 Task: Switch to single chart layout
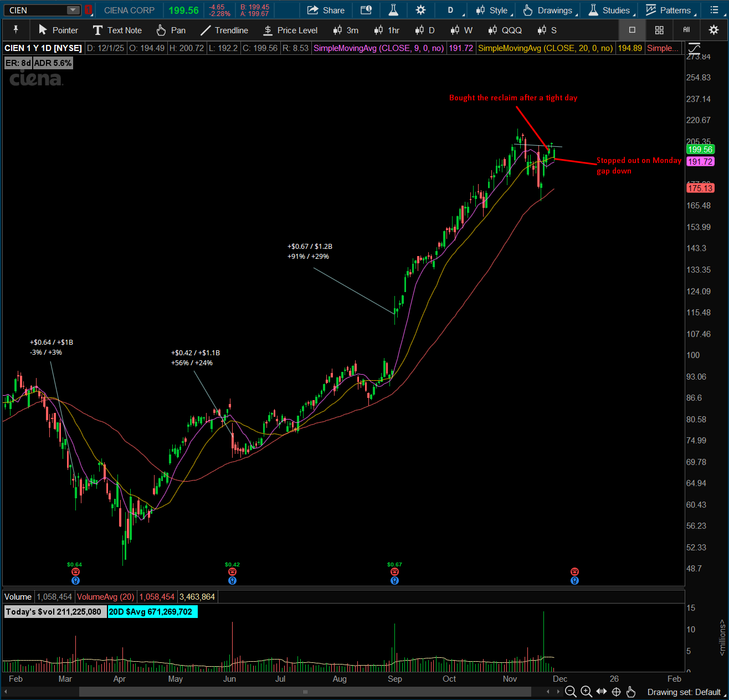[x=632, y=30]
